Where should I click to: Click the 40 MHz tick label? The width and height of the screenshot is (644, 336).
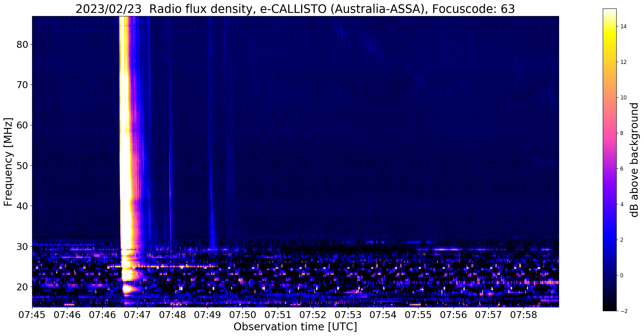pos(23,206)
